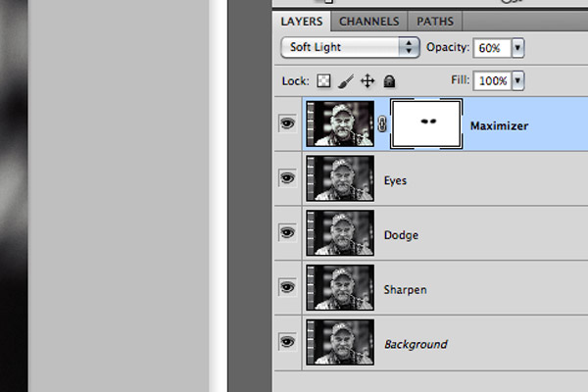Click the Dodge layer name
The width and height of the screenshot is (588, 392).
(x=401, y=235)
